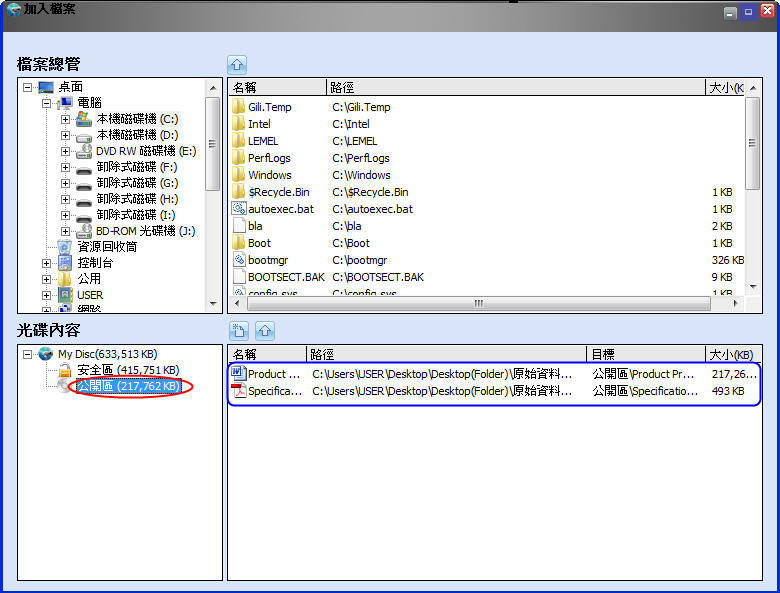Click the file list horizontal scrollbar
Viewport: 780px width, 593px height.
tap(478, 303)
